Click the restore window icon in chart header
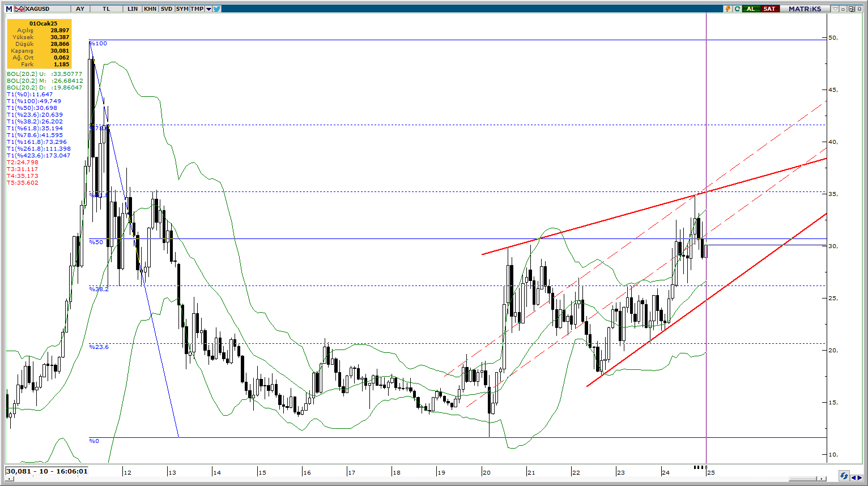 851,9
